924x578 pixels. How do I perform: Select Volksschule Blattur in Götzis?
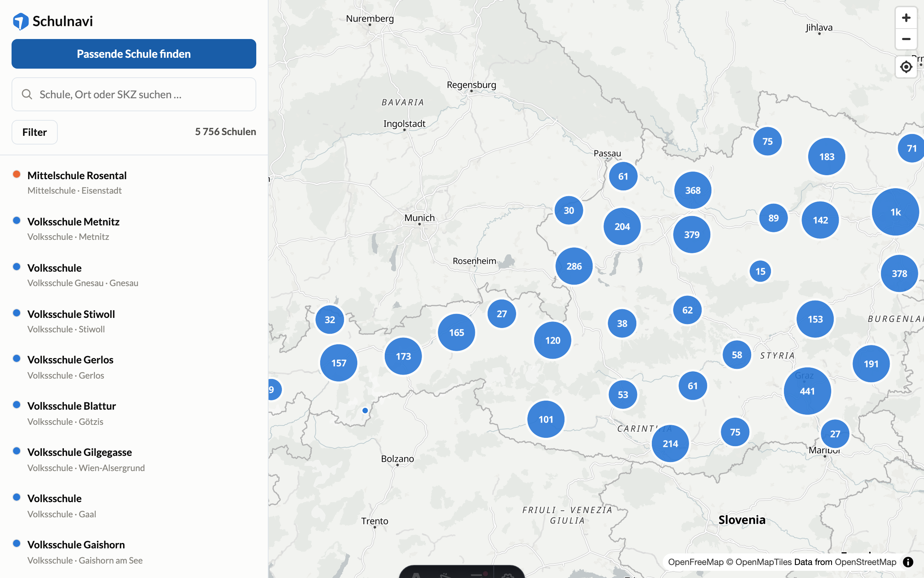pyautogui.click(x=134, y=413)
